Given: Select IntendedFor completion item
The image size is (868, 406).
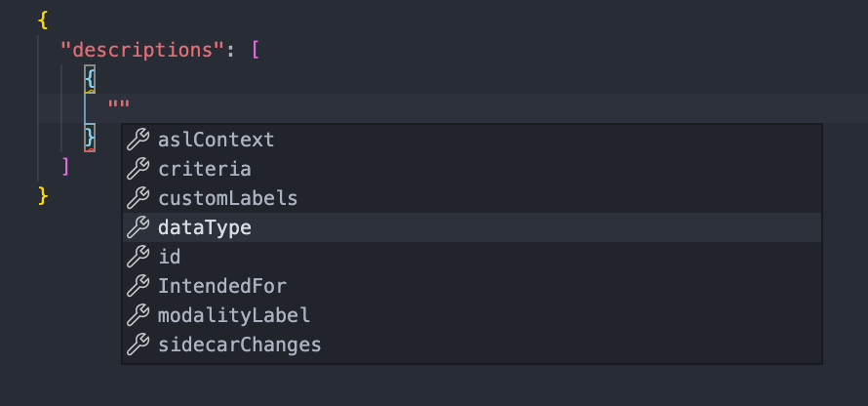Looking at the screenshot, I should pos(221,286).
